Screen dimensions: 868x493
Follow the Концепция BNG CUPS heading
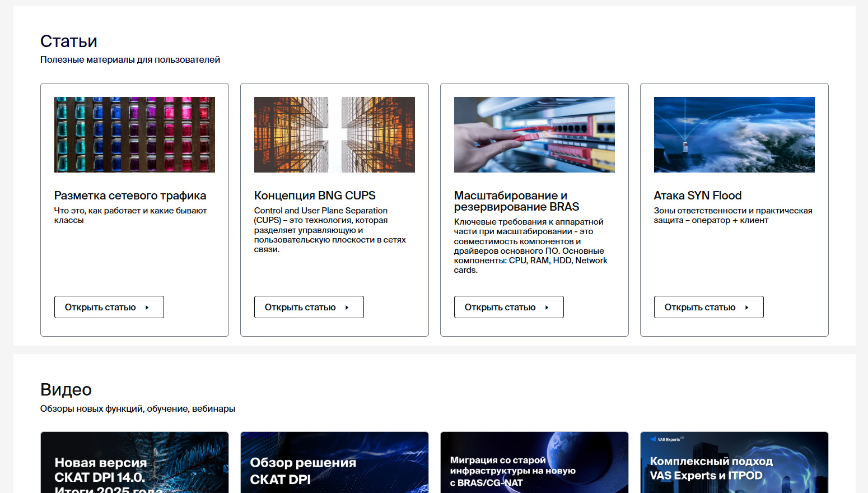point(315,196)
